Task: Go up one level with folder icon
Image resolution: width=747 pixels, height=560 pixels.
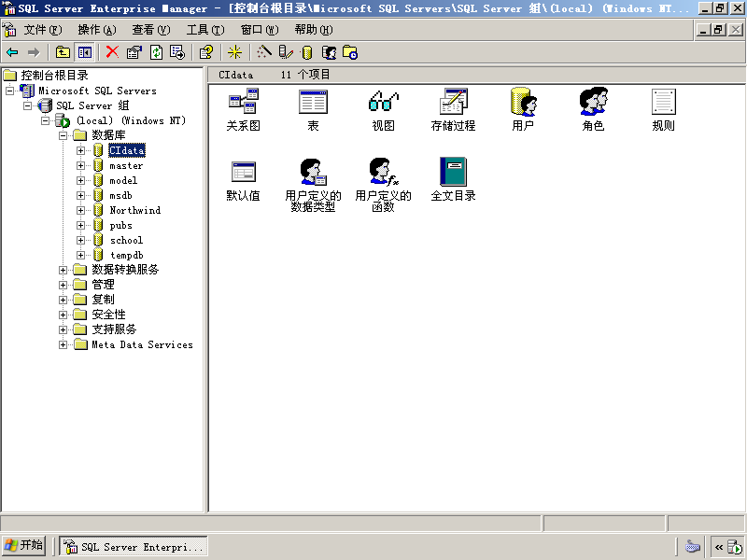Action: [x=63, y=52]
